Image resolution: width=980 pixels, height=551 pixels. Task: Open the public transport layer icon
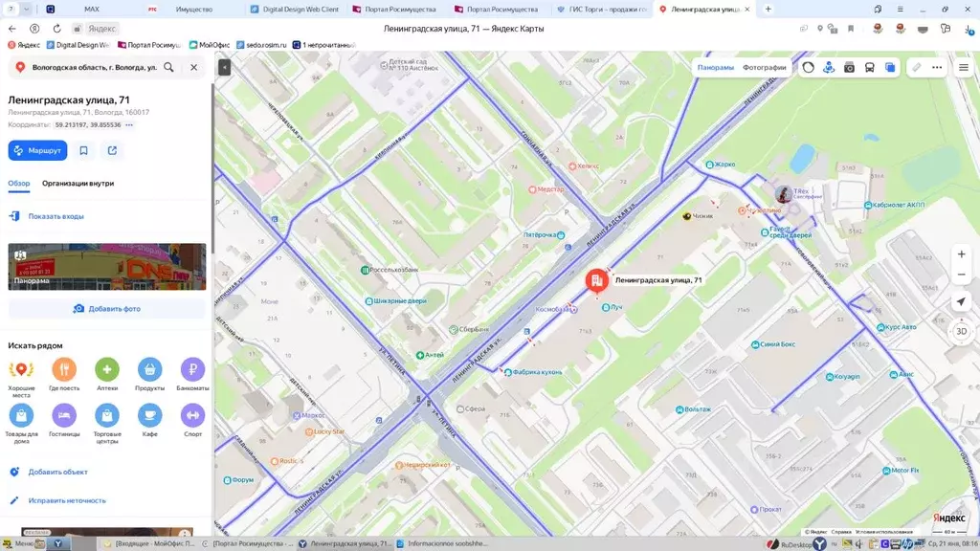pos(869,67)
